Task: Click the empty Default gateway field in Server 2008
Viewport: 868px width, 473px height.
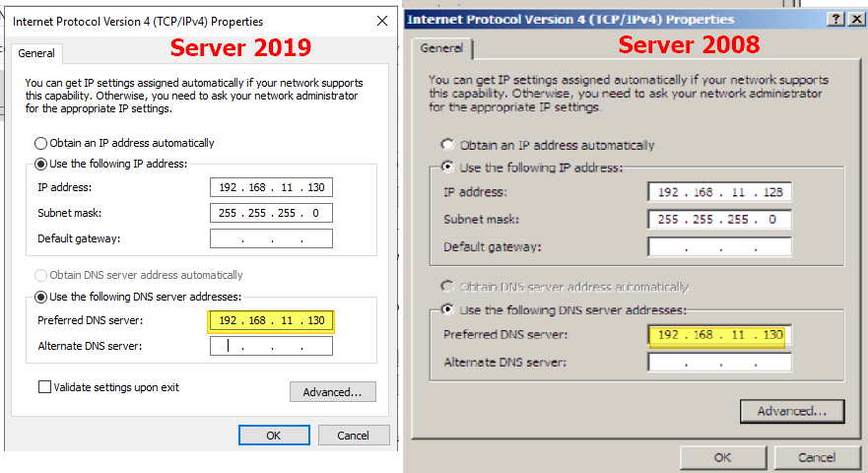Action: [x=719, y=247]
